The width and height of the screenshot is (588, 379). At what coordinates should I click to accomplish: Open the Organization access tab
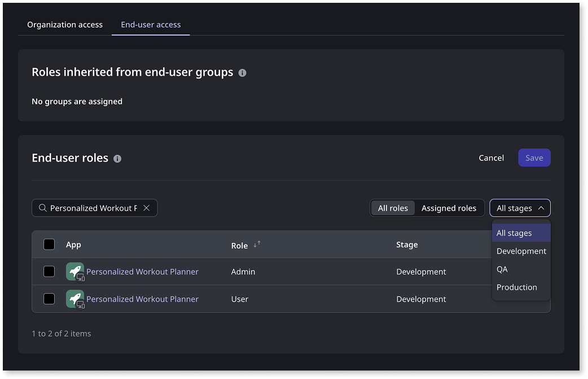pos(64,25)
